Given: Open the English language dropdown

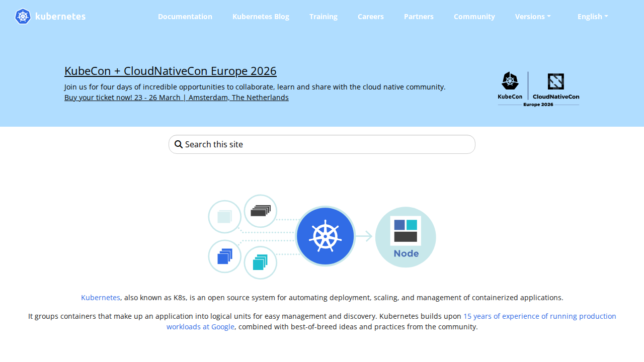Looking at the screenshot, I should point(593,17).
